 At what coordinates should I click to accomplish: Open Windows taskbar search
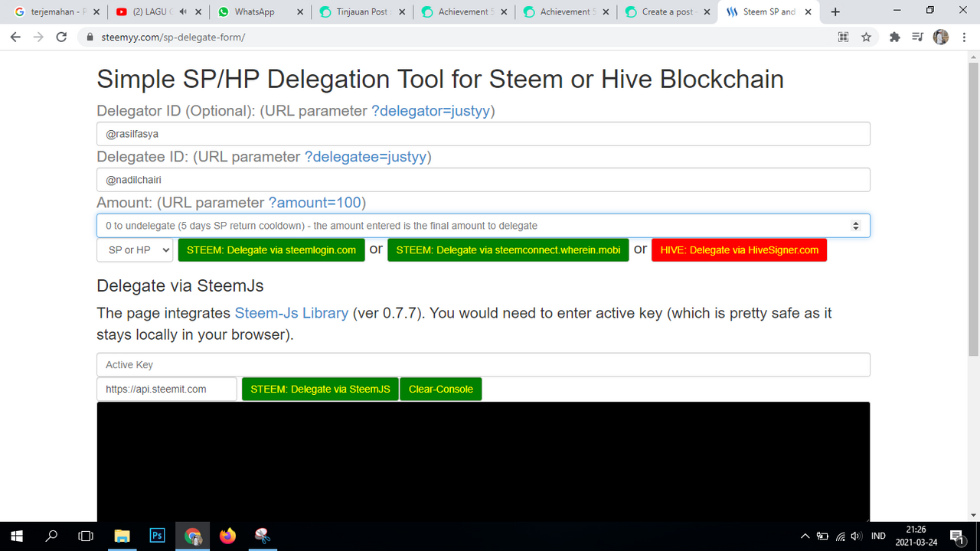51,536
